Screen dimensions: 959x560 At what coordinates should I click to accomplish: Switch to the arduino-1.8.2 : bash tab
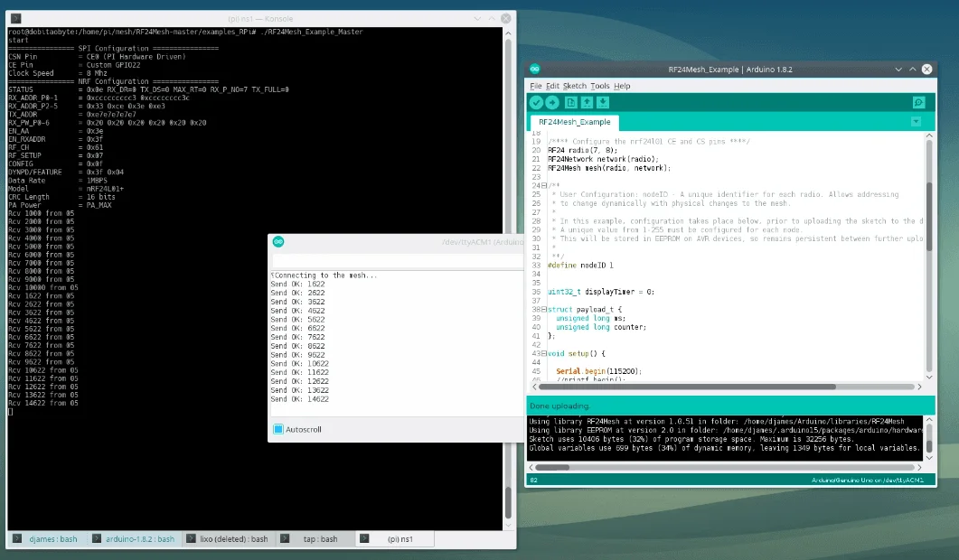click(x=134, y=538)
